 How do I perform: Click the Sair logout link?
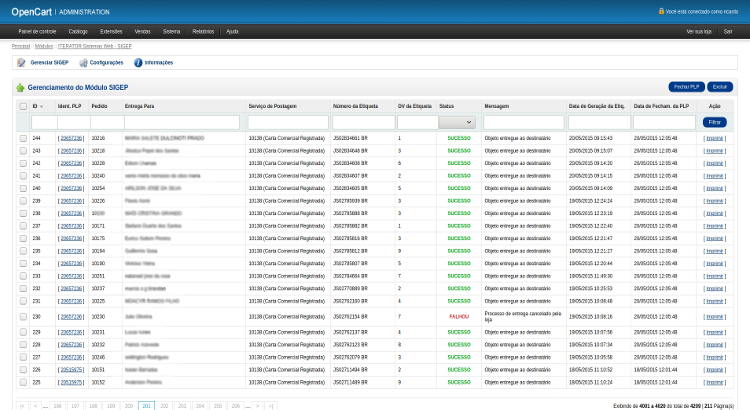coord(728,32)
